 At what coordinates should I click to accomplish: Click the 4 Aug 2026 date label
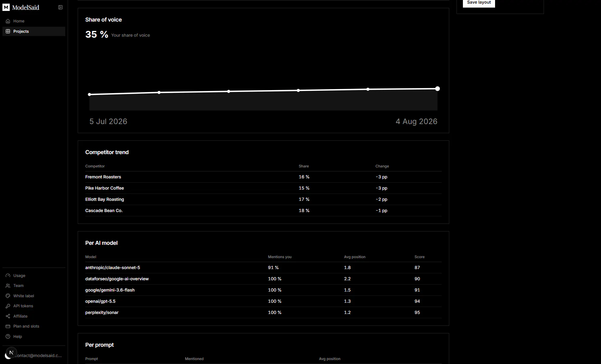pos(416,122)
